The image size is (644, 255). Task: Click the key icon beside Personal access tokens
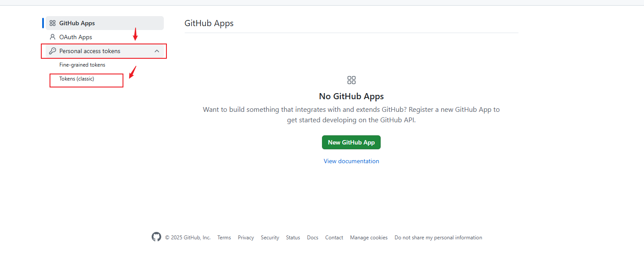[53, 51]
